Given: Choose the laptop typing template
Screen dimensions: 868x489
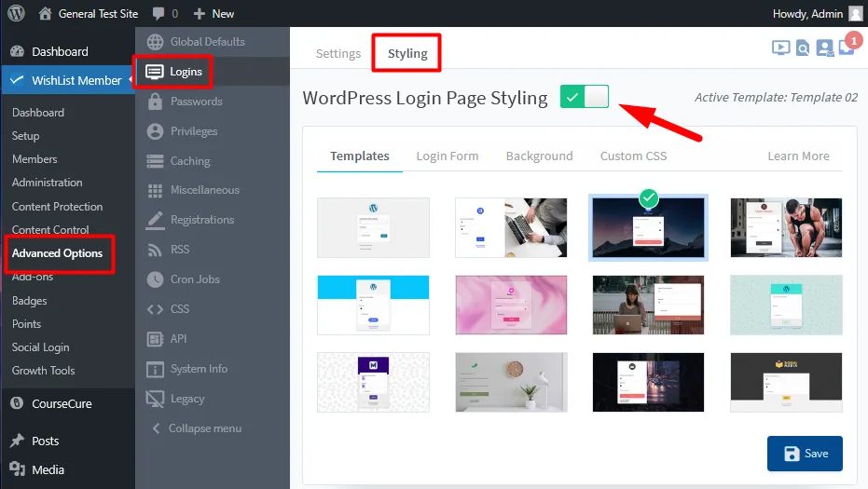Looking at the screenshot, I should (511, 227).
